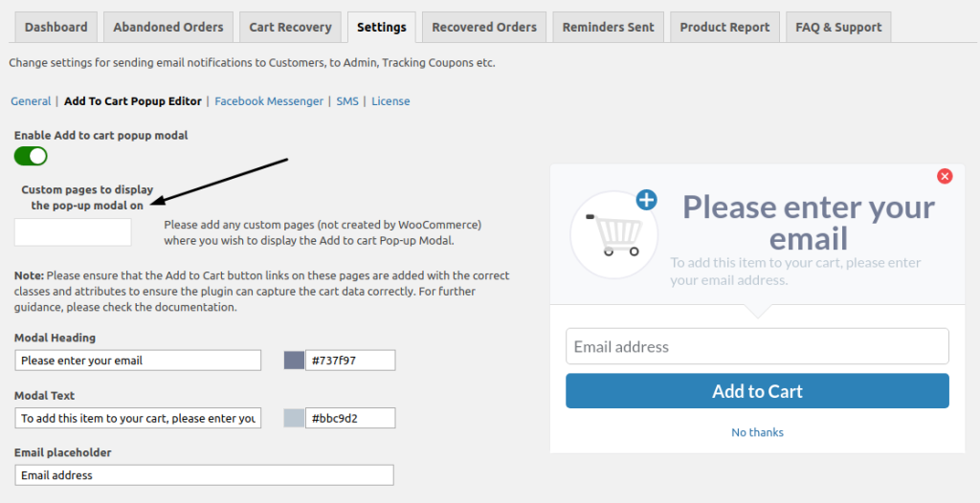Click the 'Please enter your email' preview heading
This screenshot has height=503, width=980.
click(x=809, y=223)
